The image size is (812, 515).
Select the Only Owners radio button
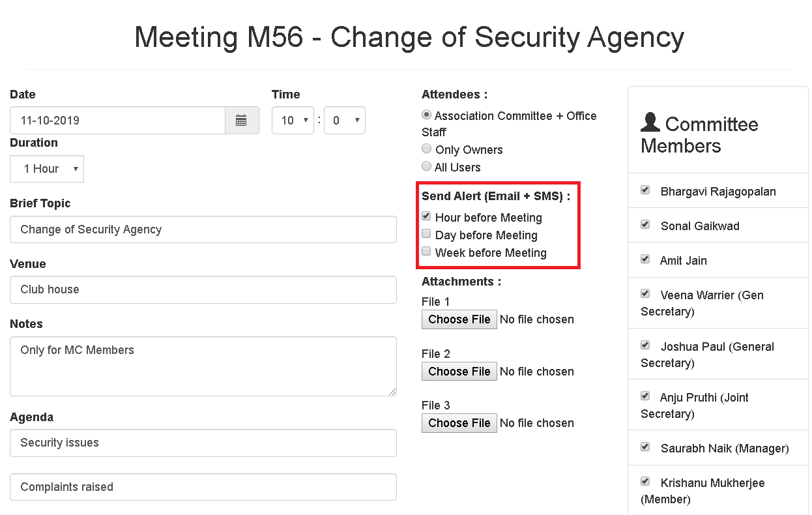pyautogui.click(x=426, y=149)
